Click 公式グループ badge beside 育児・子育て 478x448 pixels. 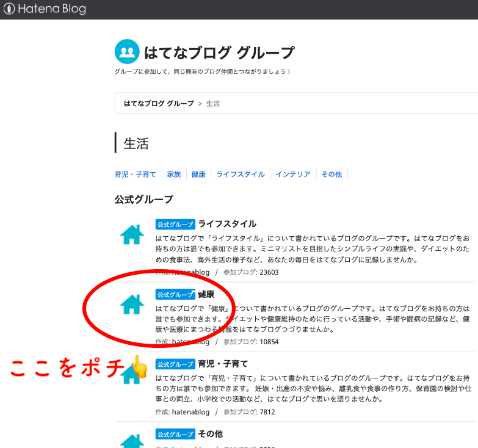click(175, 364)
